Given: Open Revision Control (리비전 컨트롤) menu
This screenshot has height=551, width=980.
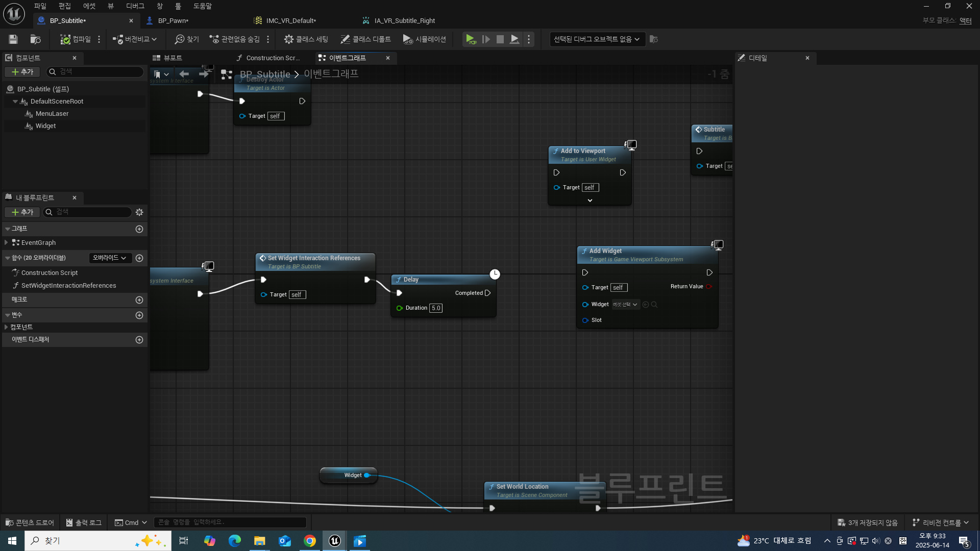Looking at the screenshot, I should 940,523.
